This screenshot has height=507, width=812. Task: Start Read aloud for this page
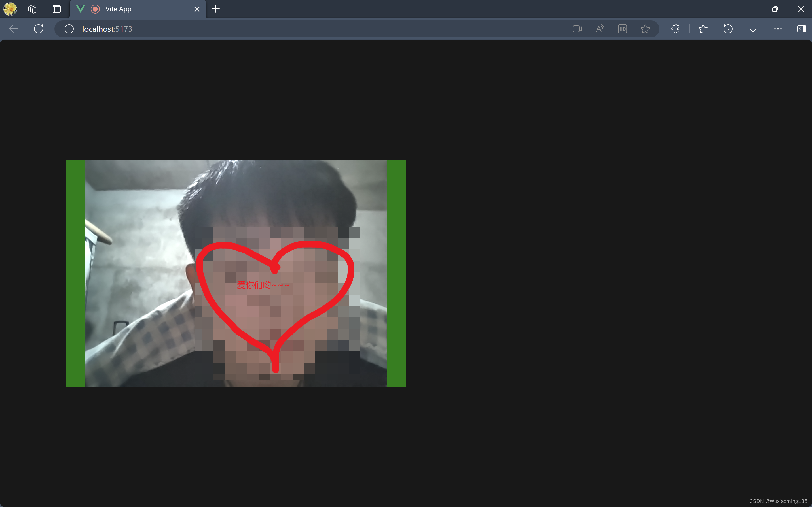pyautogui.click(x=600, y=29)
